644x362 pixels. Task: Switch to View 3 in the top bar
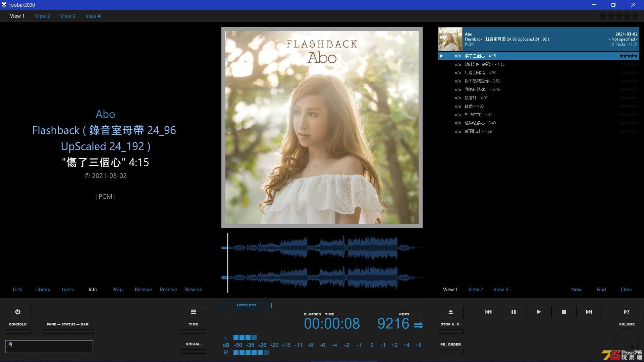68,16
